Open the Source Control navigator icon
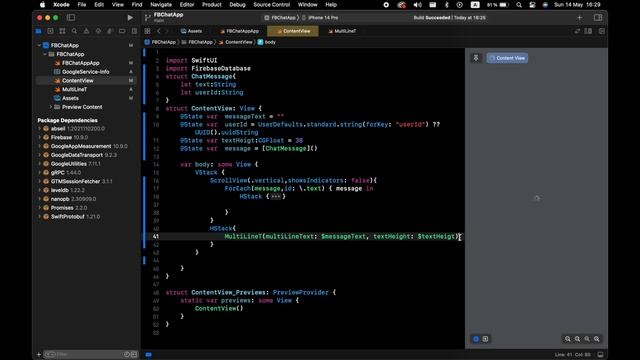Image resolution: width=640 pixels, height=360 pixels. [50, 31]
